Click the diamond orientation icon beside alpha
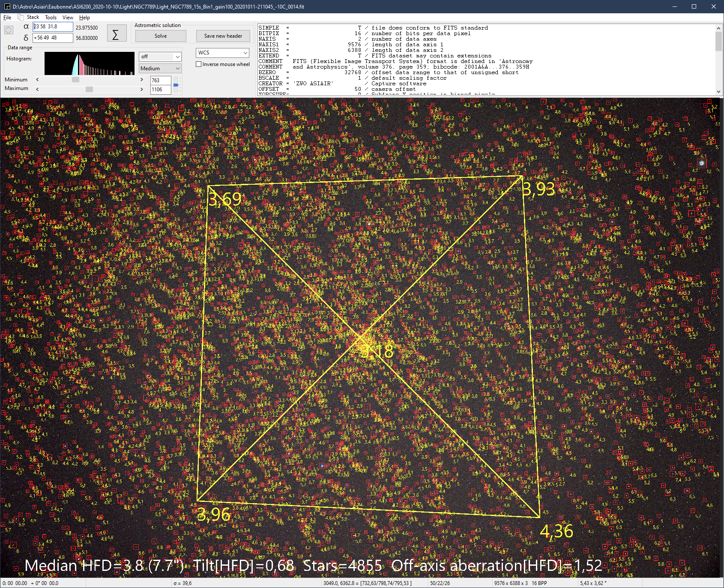This screenshot has height=588, width=724. [x=9, y=30]
